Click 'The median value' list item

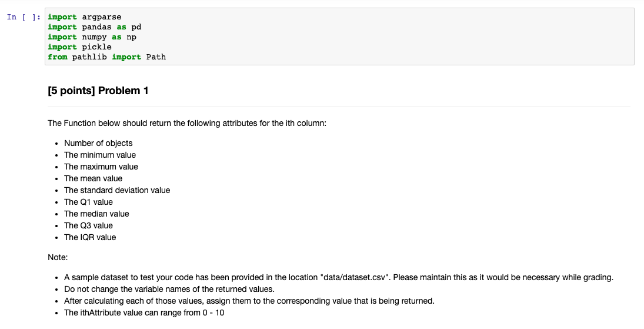pyautogui.click(x=96, y=214)
